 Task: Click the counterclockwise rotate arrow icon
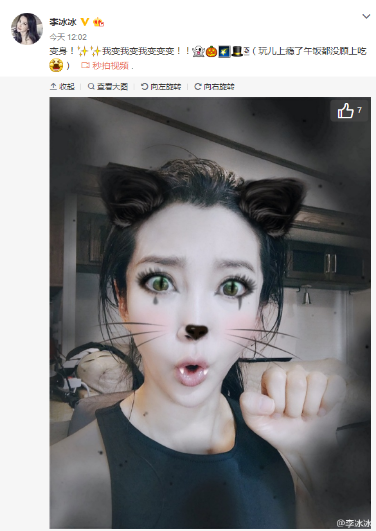(144, 87)
